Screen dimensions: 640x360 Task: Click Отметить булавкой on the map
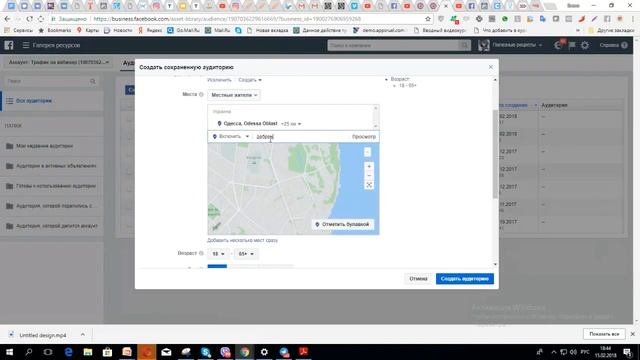(x=342, y=224)
